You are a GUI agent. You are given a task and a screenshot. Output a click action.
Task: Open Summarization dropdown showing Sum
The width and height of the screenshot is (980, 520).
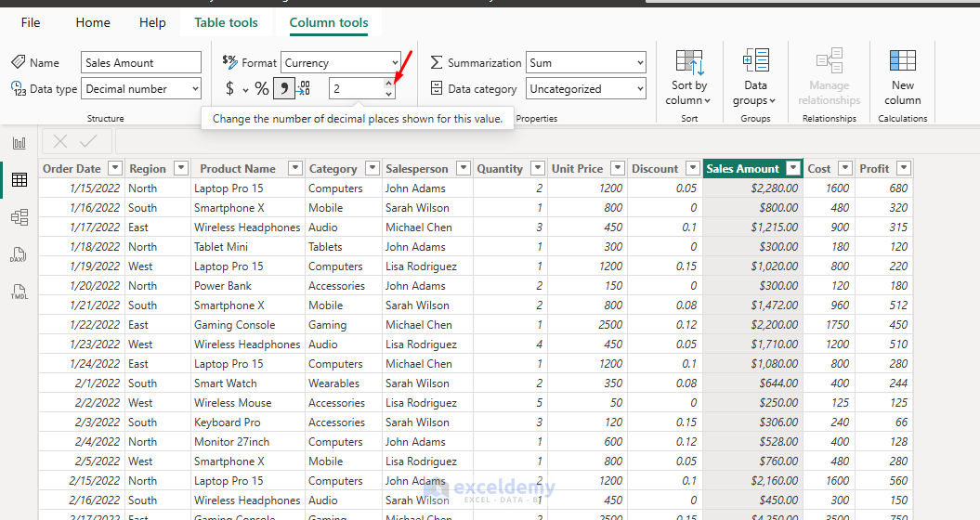585,62
